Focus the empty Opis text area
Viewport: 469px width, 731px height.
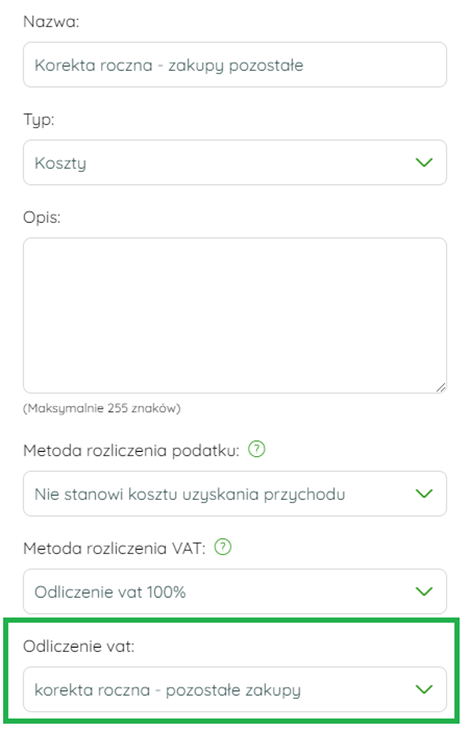[x=235, y=316]
